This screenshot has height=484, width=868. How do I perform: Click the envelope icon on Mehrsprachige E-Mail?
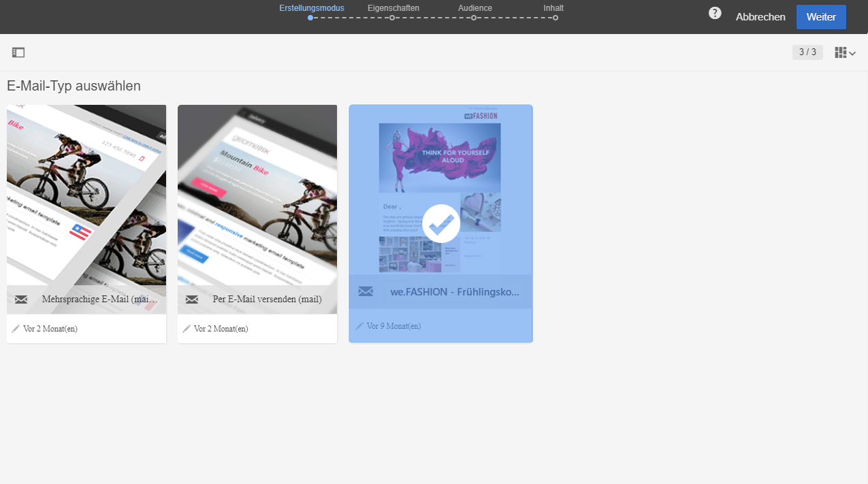(x=21, y=300)
